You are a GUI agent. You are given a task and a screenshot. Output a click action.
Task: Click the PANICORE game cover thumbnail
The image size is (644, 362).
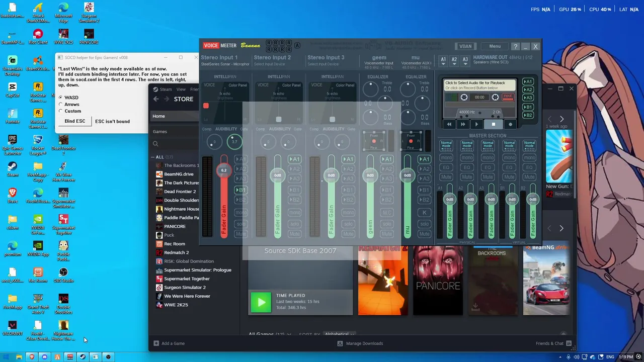(x=438, y=281)
